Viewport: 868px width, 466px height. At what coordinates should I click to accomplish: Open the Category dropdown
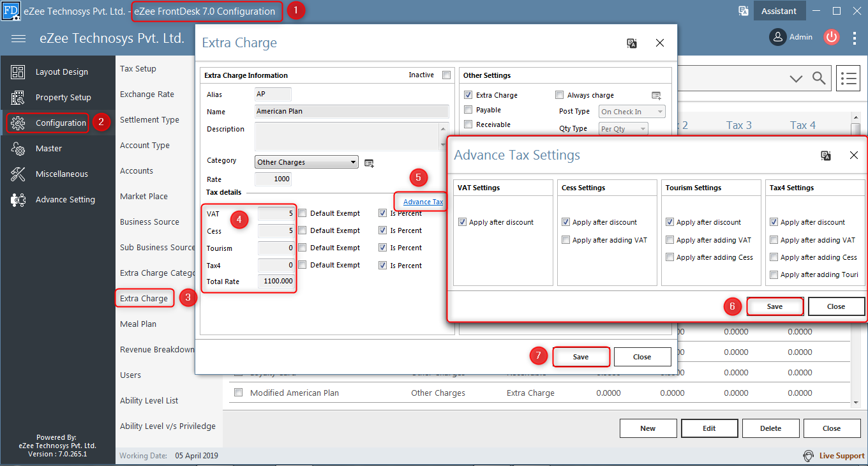click(306, 162)
